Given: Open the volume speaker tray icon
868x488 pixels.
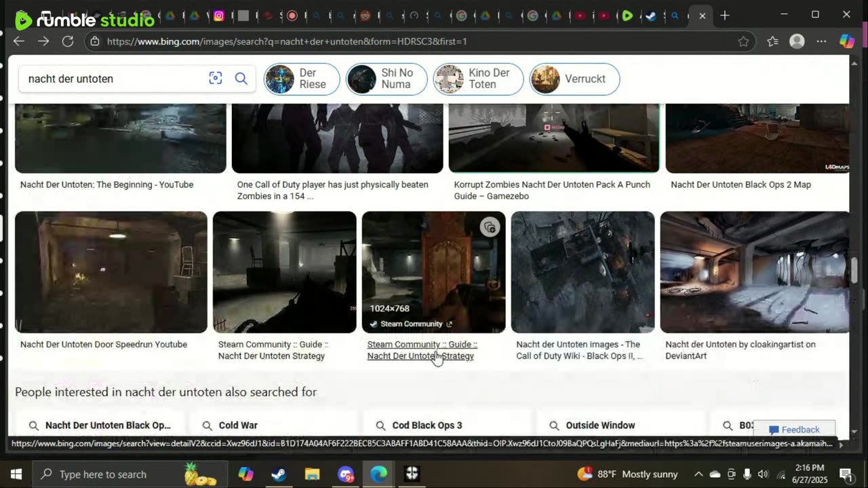Looking at the screenshot, I should pyautogui.click(x=764, y=474).
